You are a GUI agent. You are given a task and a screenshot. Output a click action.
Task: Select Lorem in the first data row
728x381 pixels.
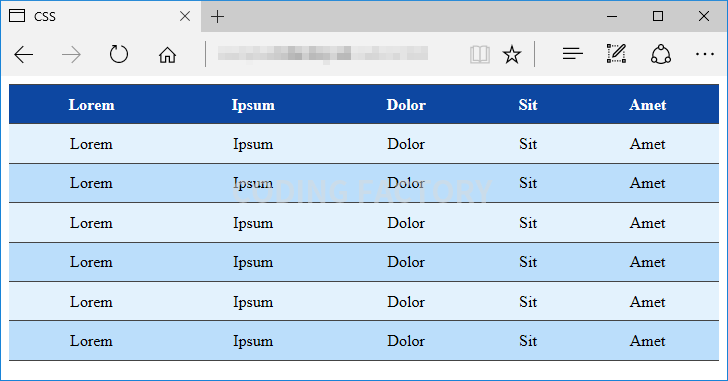[91, 144]
